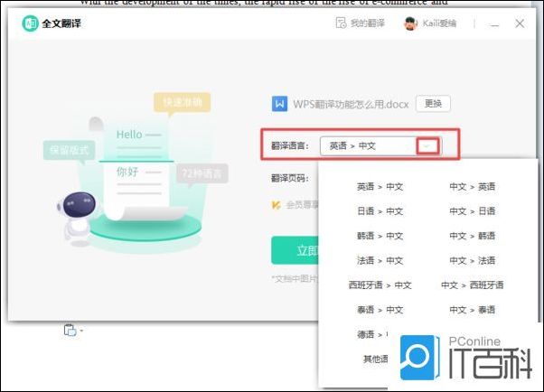Click the paste options icon below dialog
This screenshot has height=392, width=544.
coord(70,330)
